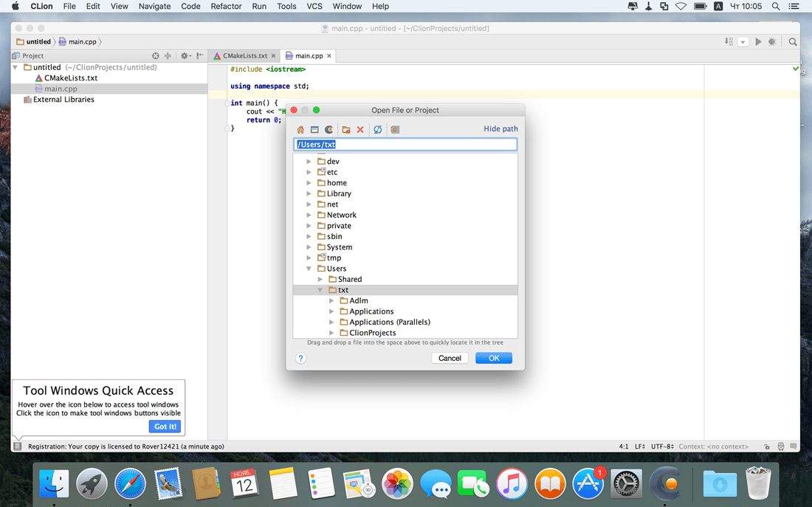This screenshot has width=812, height=507.
Task: Open the Tools menu
Action: click(286, 6)
